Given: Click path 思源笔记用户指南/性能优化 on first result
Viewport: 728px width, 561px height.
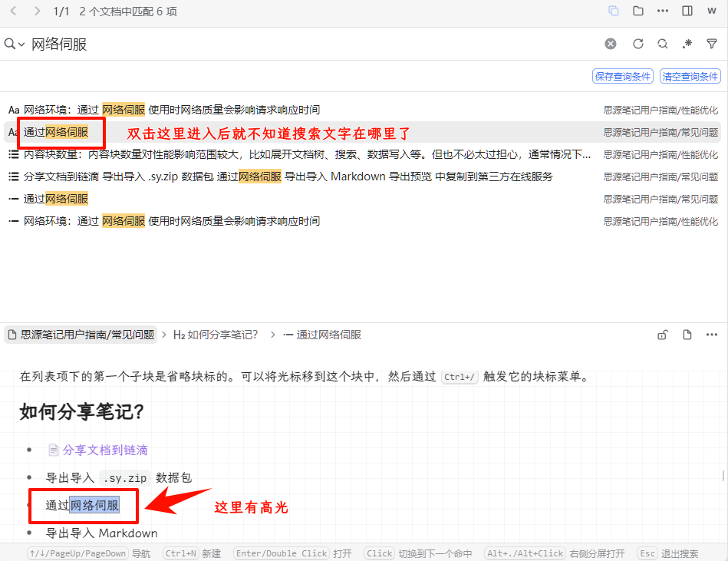Looking at the screenshot, I should 660,110.
